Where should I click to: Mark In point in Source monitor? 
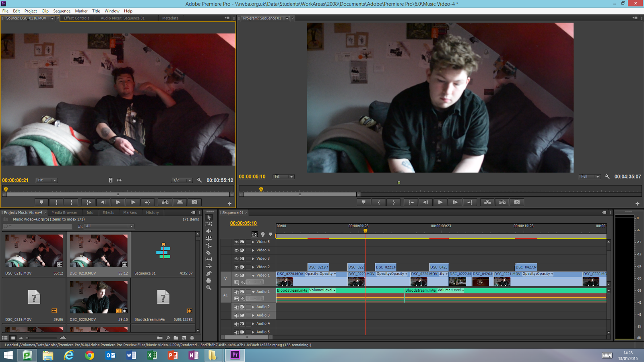56,202
